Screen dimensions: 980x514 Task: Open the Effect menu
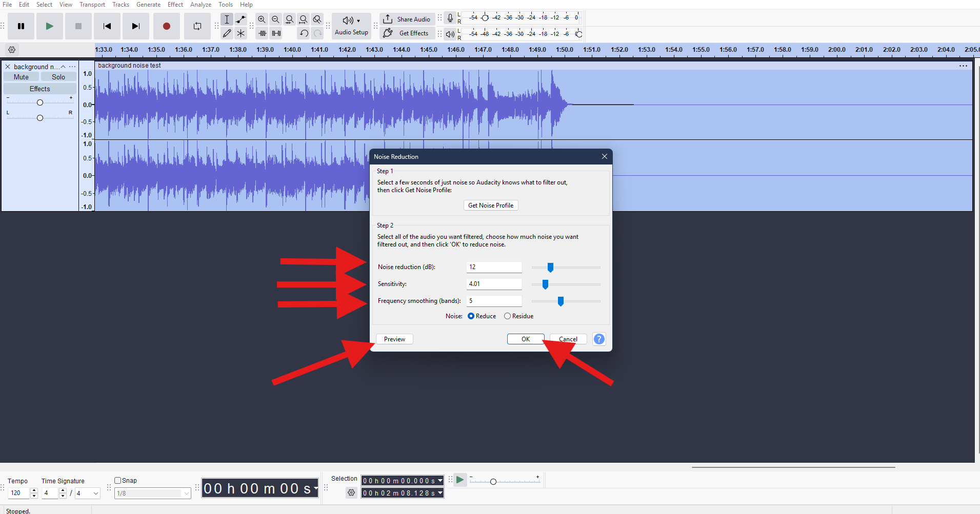pyautogui.click(x=175, y=4)
